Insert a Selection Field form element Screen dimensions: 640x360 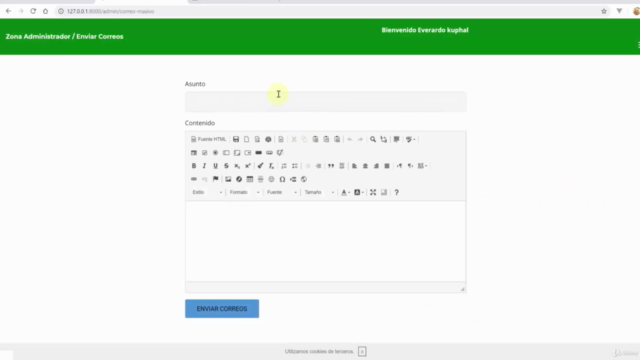248,153
